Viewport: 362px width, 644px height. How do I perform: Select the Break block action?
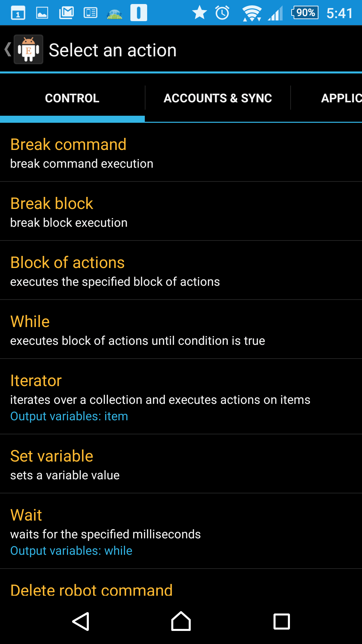[x=181, y=212]
